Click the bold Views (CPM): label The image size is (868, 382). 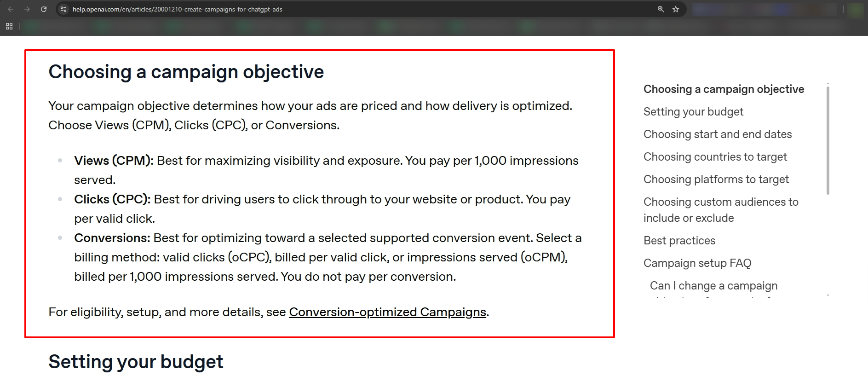pos(114,161)
